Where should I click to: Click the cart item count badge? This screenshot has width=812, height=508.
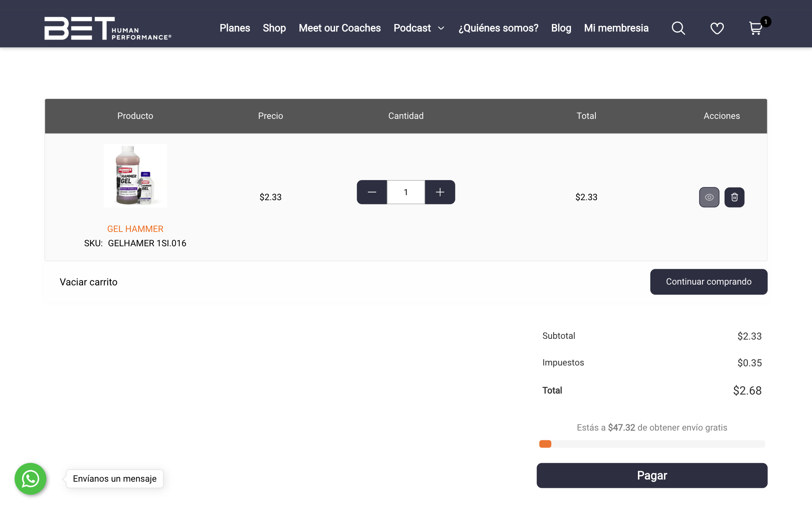766,22
